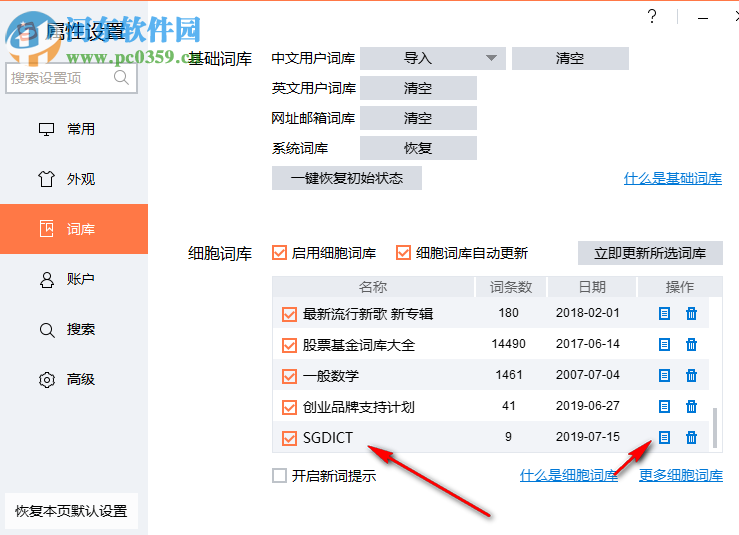The width and height of the screenshot is (739, 535).
Task: Go to 搜索 settings tab
Action: point(74,329)
